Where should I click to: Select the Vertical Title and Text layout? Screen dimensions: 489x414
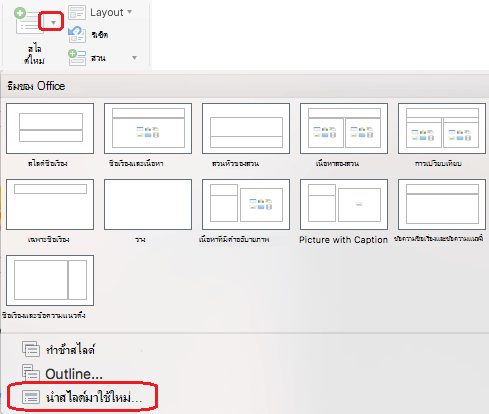[x=50, y=280]
